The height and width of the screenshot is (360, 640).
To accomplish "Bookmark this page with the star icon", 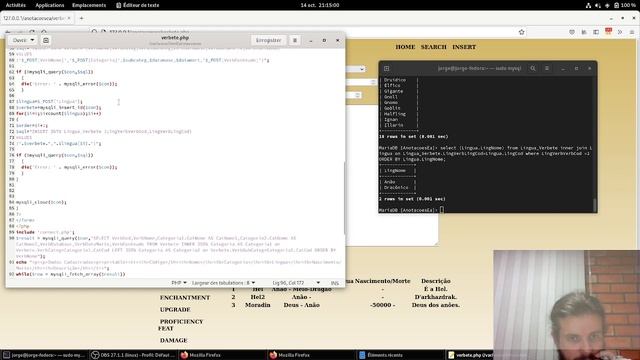I will click(521, 32).
